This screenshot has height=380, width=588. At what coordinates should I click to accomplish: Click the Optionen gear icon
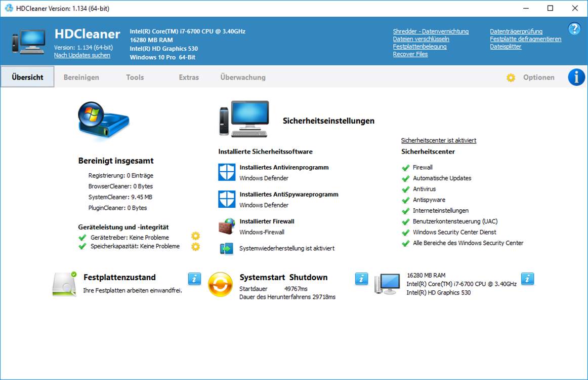click(511, 78)
